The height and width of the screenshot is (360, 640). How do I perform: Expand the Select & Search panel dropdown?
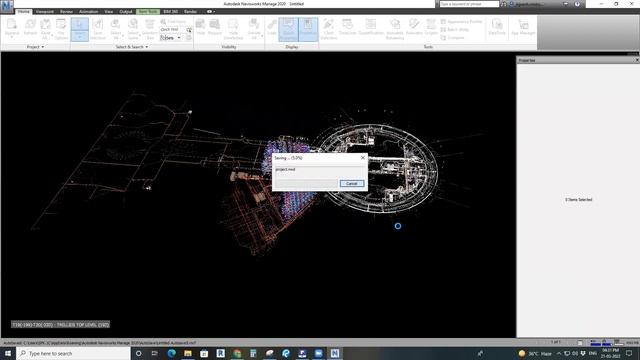coord(131,47)
